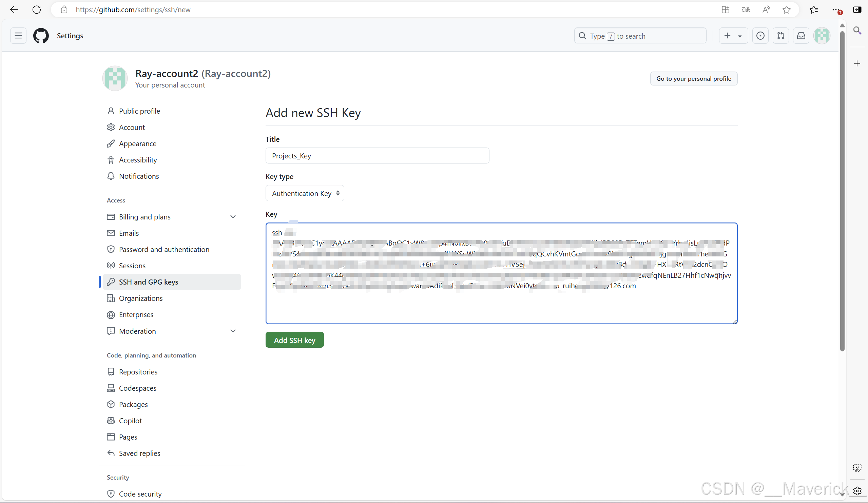
Task: Open the notifications inbox icon
Action: pos(801,36)
